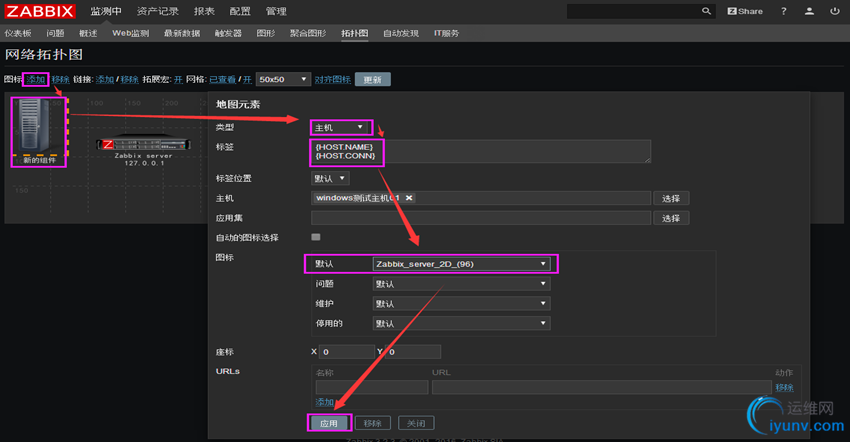Viewport: 850px width, 442px height.
Task: Click the 关闭 button
Action: click(x=416, y=423)
